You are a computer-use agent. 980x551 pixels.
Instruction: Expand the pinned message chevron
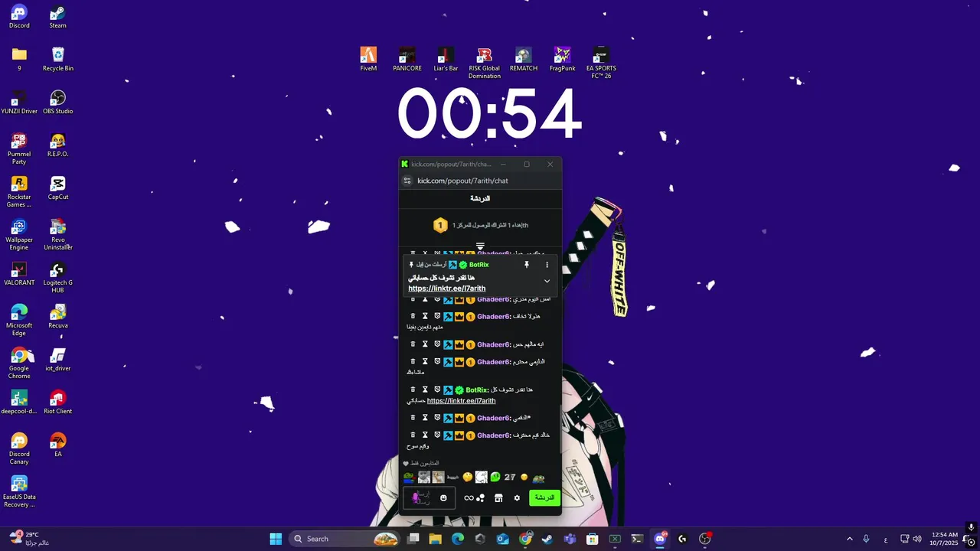[547, 281]
